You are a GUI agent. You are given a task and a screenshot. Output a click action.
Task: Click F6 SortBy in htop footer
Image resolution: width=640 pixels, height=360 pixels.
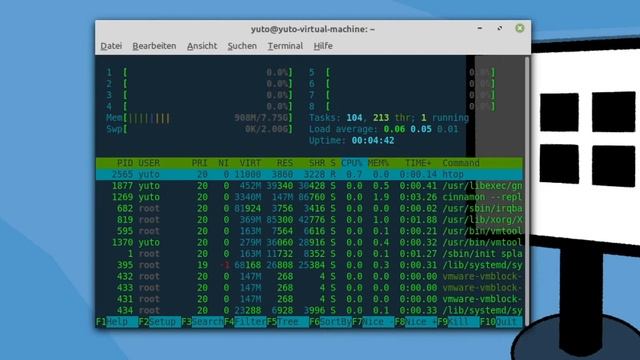331,322
